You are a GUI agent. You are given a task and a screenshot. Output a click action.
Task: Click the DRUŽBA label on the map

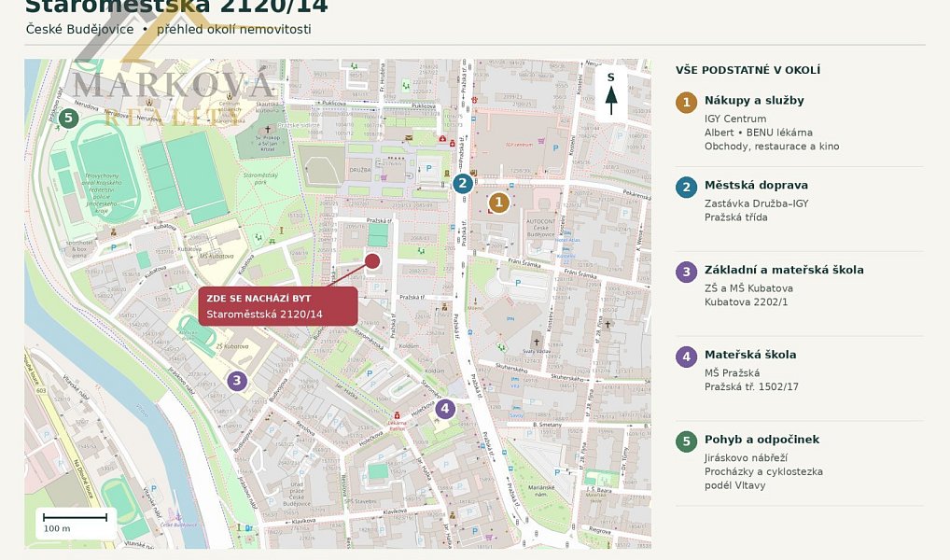[x=360, y=170]
